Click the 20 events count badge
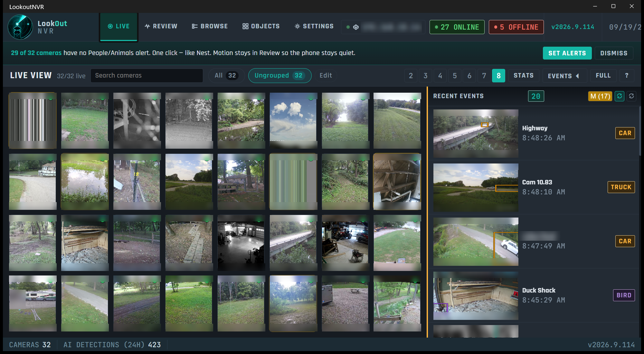The image size is (644, 354). click(536, 96)
